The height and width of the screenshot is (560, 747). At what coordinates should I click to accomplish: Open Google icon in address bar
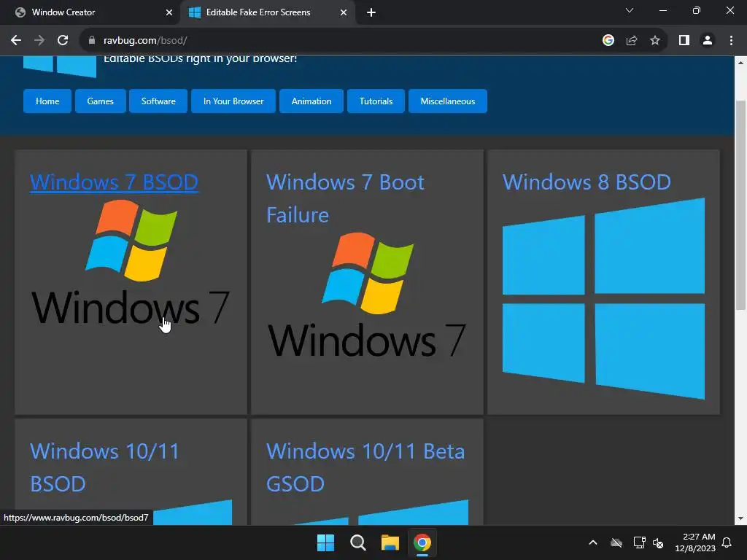tap(608, 41)
